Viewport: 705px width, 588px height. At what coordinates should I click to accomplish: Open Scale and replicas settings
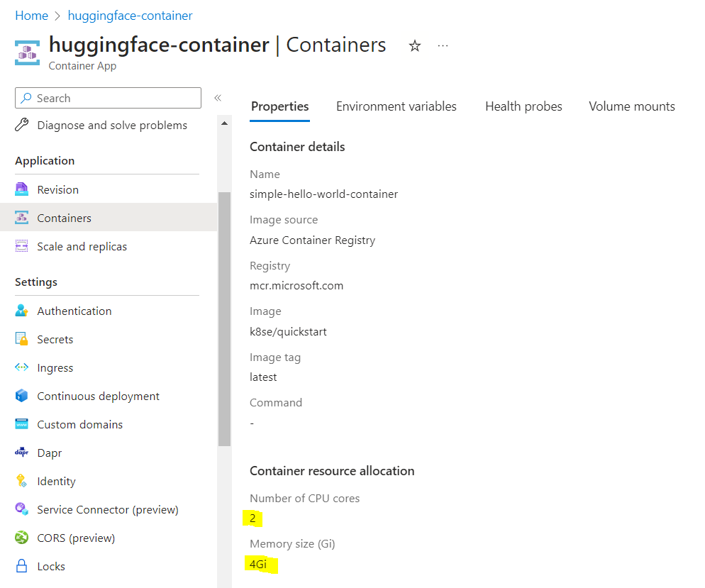point(22,246)
